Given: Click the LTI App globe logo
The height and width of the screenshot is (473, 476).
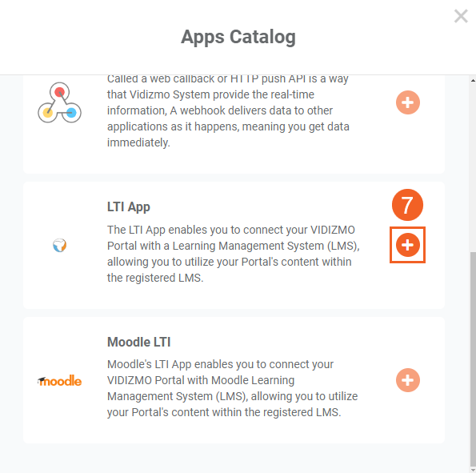Looking at the screenshot, I should click(x=59, y=245).
